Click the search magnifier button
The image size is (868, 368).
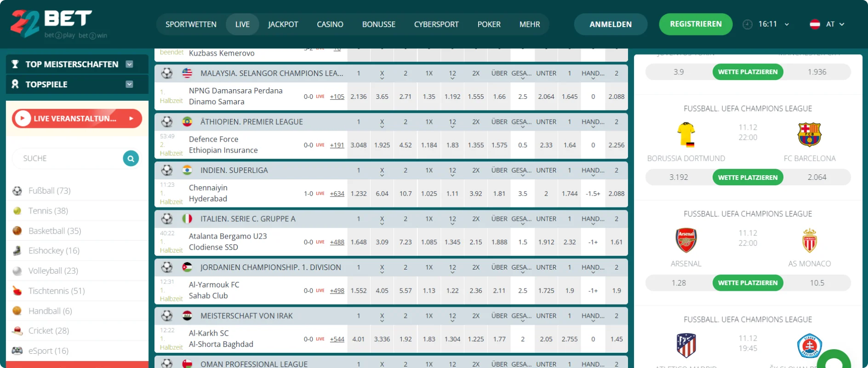pyautogui.click(x=131, y=158)
